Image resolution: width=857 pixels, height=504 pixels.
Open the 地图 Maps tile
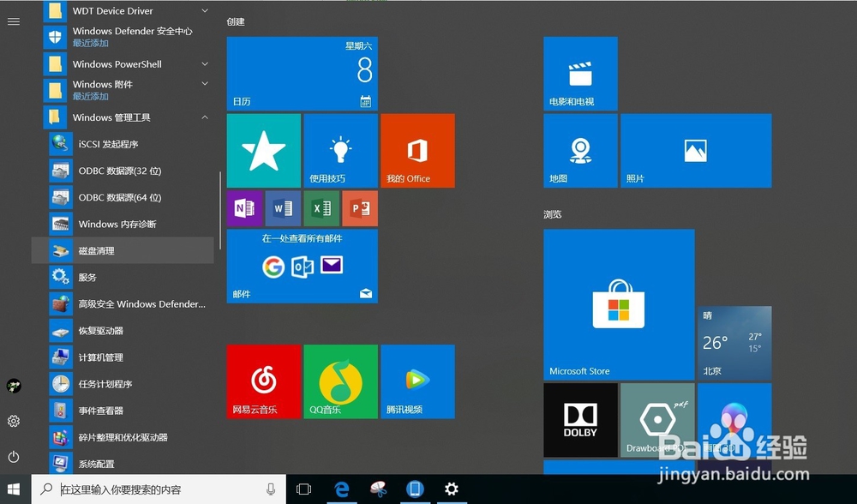580,151
